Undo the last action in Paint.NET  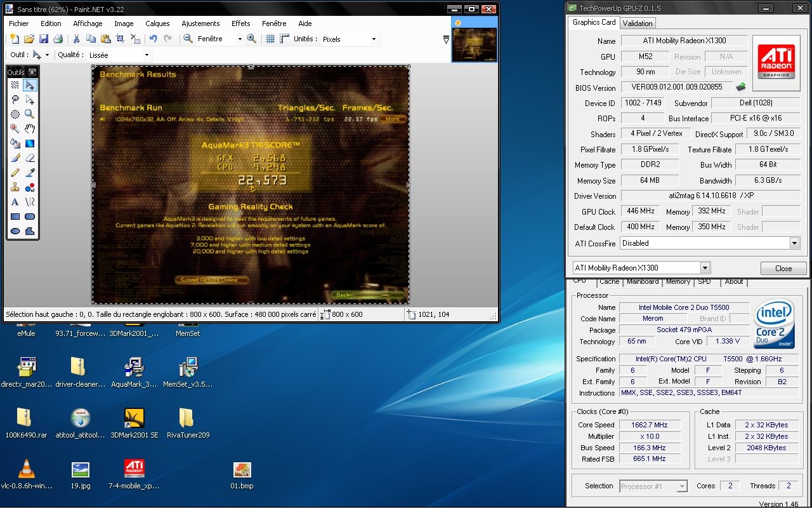(153, 39)
